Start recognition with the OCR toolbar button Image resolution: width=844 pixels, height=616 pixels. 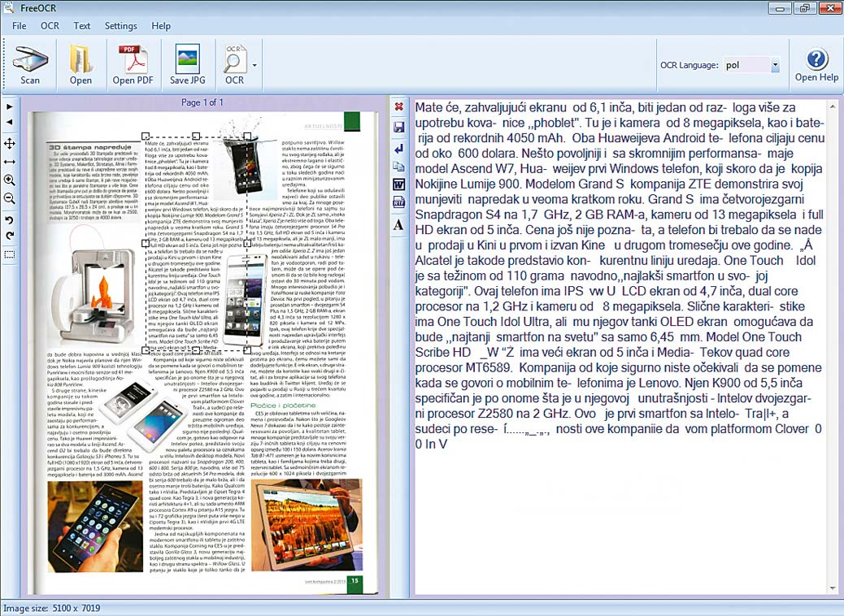234,65
